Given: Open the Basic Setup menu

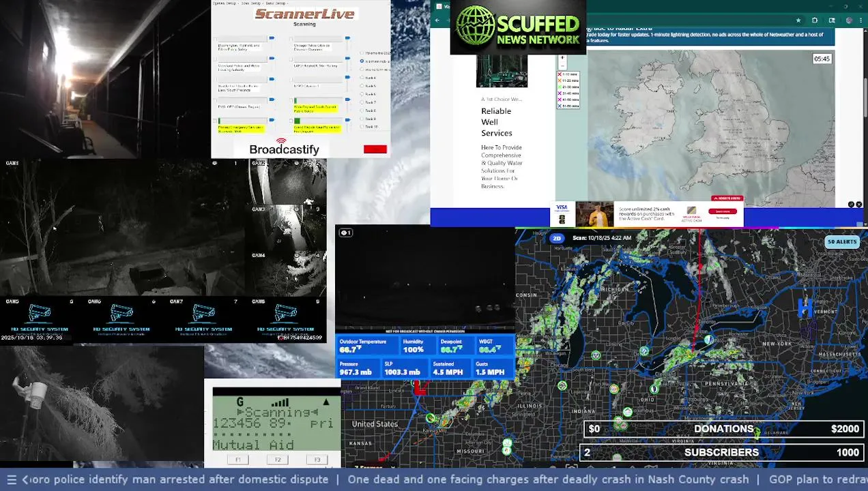Looking at the screenshot, I should click(276, 3).
